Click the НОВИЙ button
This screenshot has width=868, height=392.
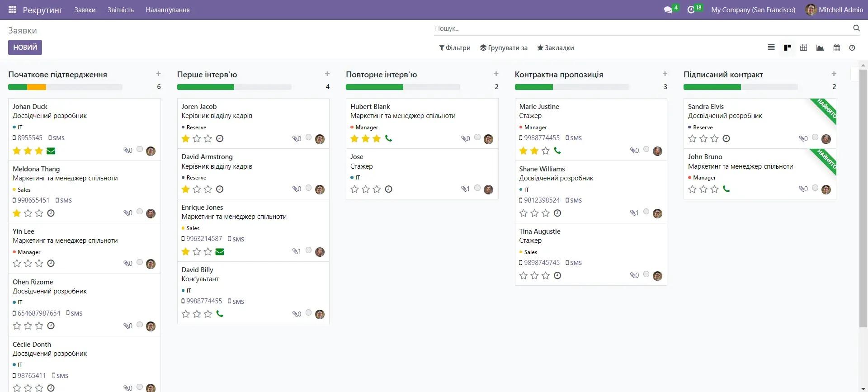(25, 47)
